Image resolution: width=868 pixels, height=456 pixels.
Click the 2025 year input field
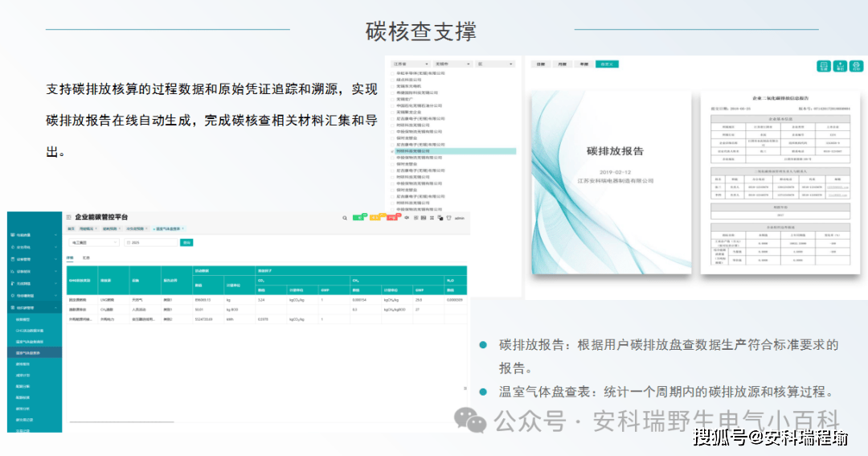coord(151,243)
